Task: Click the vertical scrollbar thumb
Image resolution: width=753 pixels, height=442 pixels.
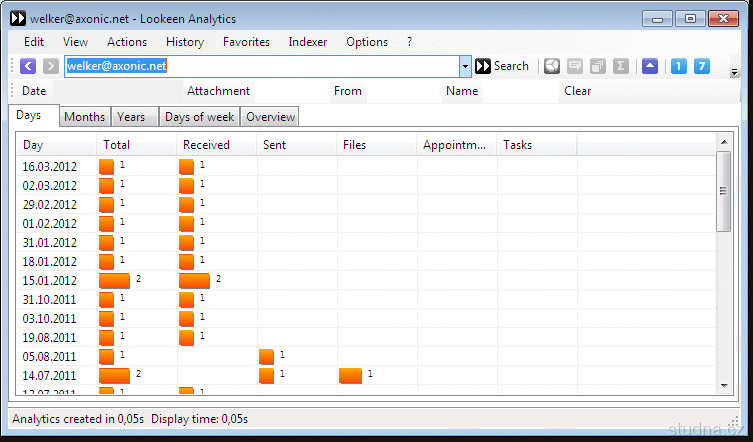Action: coord(724,191)
